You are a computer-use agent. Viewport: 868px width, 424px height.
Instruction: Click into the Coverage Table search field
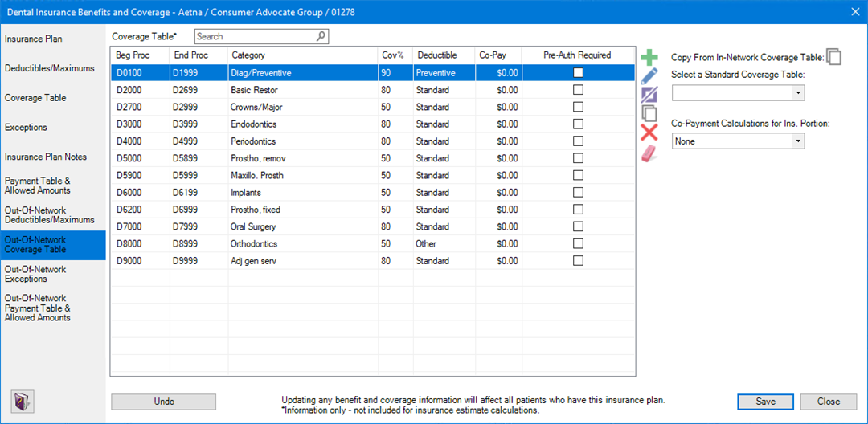click(254, 36)
